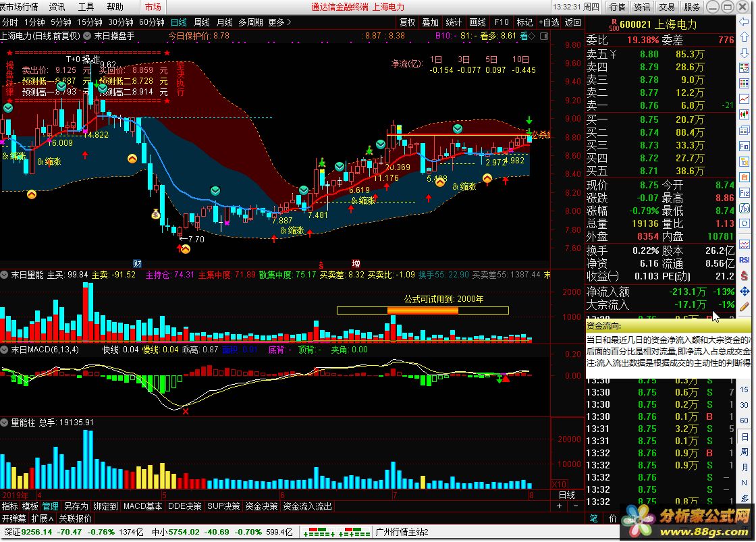756x542 pixels.
Task: Open the 日线 period selector at bottom right
Action: [x=566, y=495]
